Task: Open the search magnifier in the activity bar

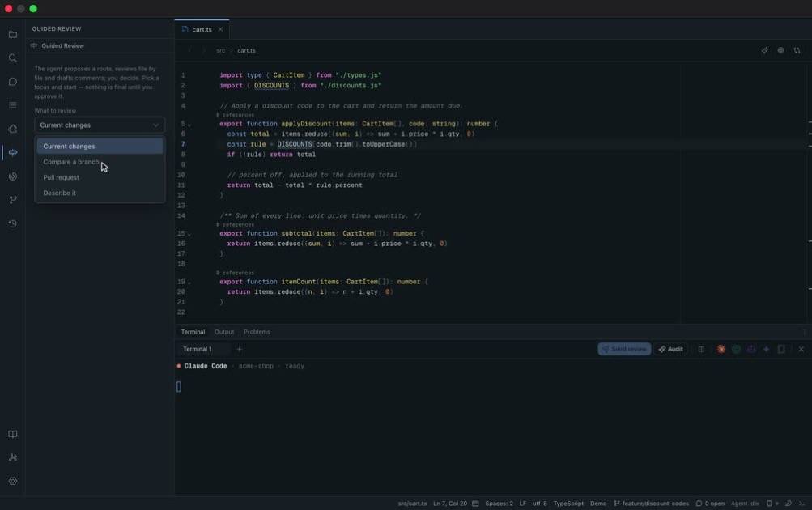Action: point(13,58)
